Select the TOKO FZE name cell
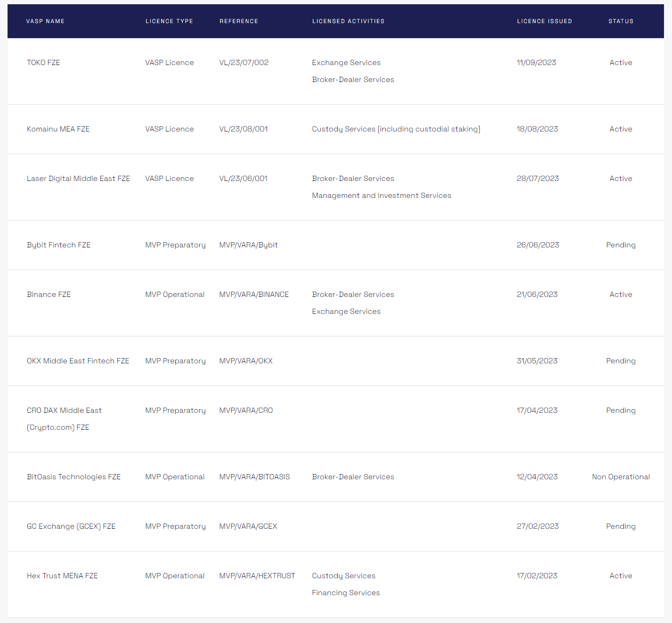 (43, 63)
